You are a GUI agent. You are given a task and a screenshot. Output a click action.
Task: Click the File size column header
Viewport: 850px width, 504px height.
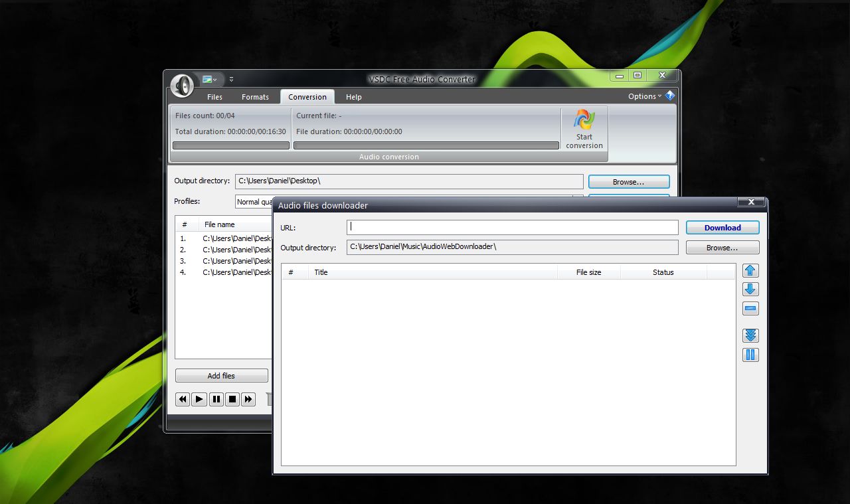pos(589,272)
